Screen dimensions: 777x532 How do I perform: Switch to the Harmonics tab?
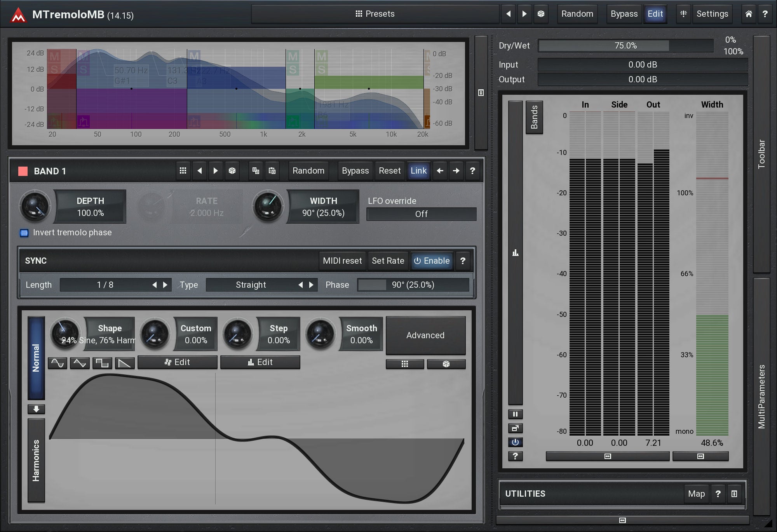coord(36,460)
